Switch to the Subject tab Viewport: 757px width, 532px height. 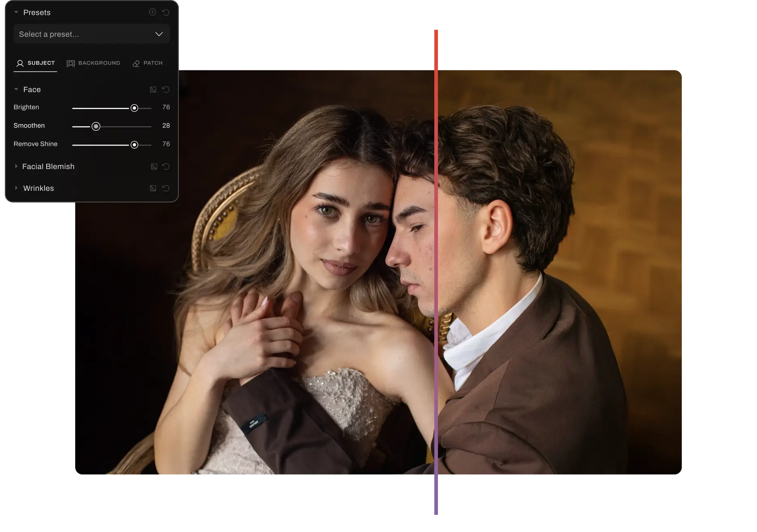(35, 63)
